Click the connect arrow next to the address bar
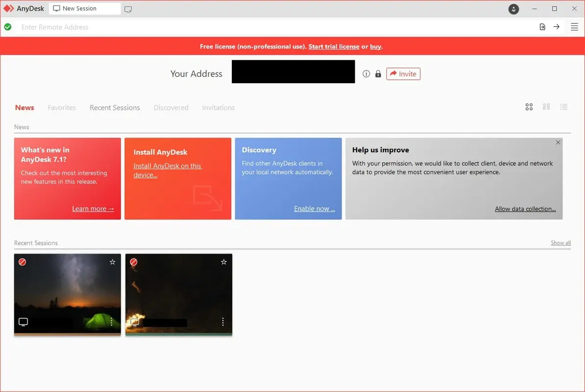The image size is (585, 392). point(557,27)
